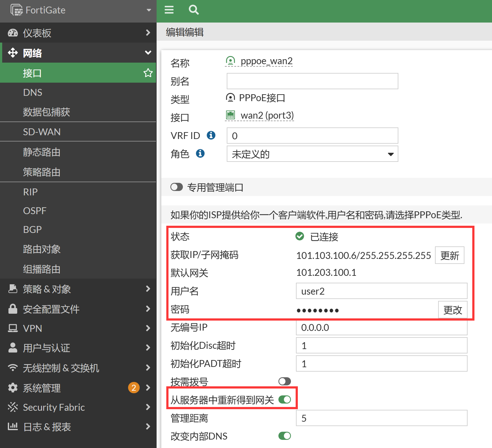Click the Security Fabric sidebar icon
The image size is (492, 448).
(13, 407)
